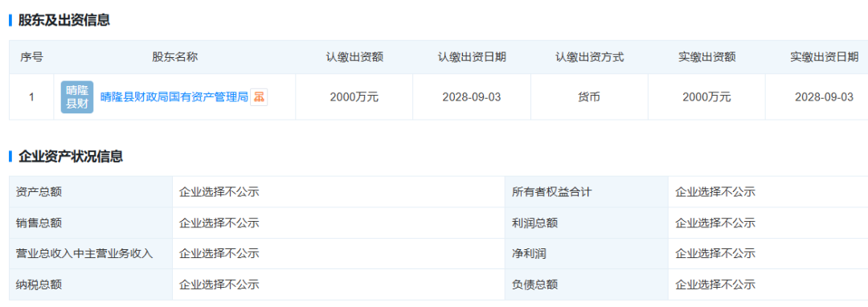The image size is (868, 307).
Task: Click the 所有者权益合计 label
Action: coord(552,192)
